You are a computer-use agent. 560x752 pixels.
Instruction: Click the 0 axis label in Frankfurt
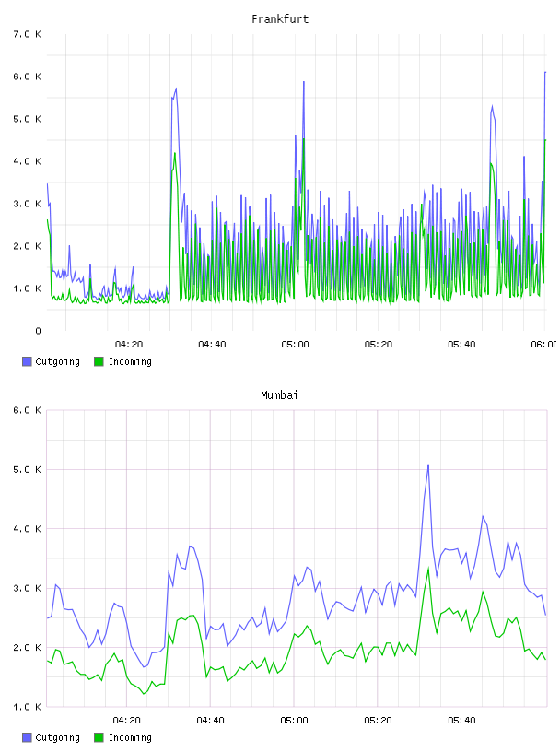point(39,331)
